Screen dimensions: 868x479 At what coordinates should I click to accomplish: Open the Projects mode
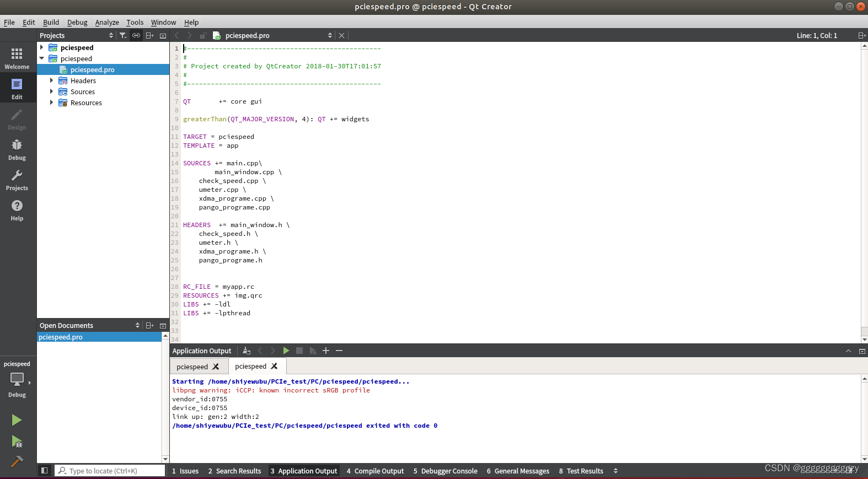tap(17, 179)
